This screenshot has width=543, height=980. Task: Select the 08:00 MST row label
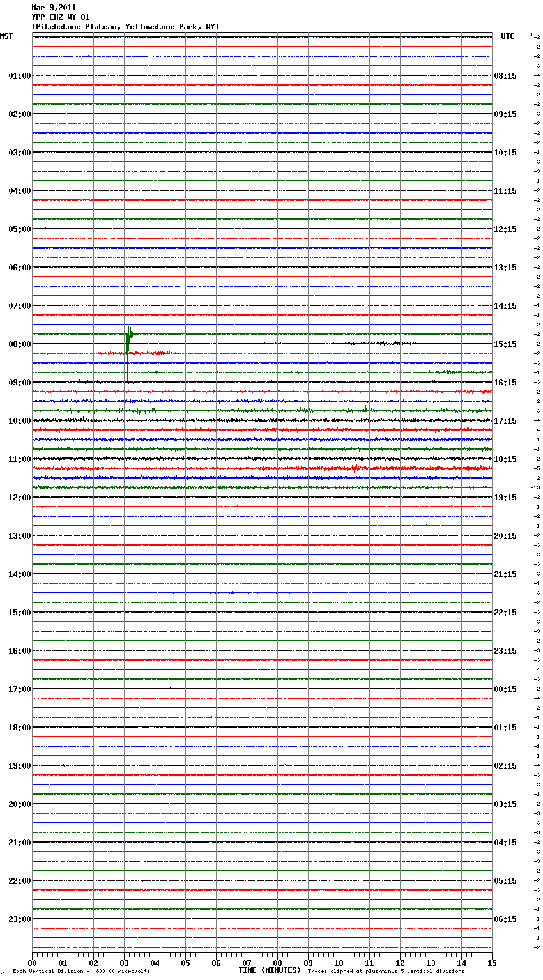[20, 344]
